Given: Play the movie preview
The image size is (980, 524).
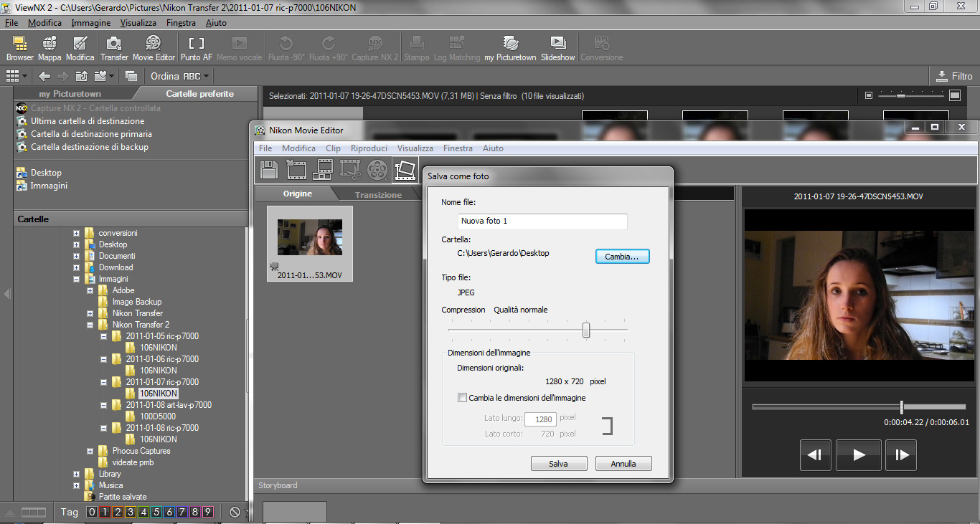Looking at the screenshot, I should [x=859, y=454].
